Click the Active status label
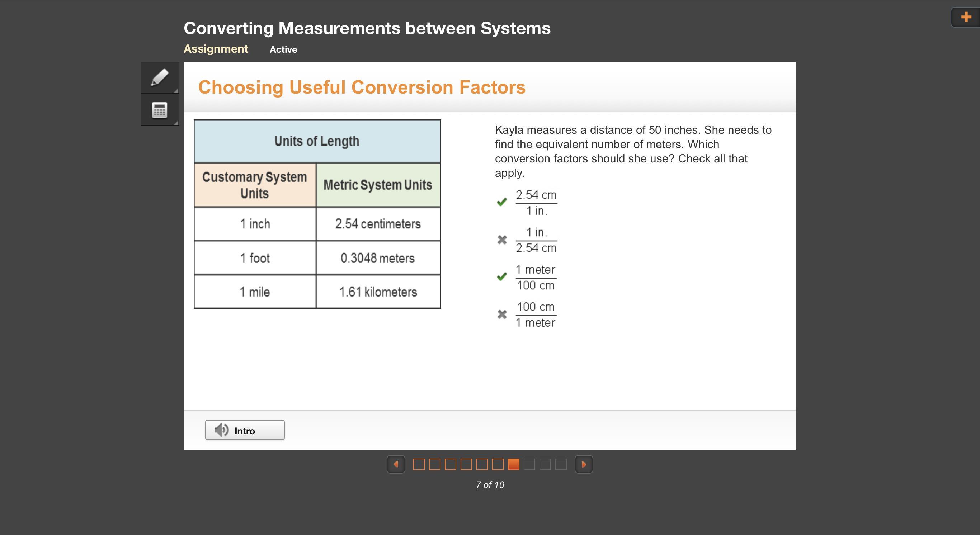Screen dimensions: 980x535 283,49
